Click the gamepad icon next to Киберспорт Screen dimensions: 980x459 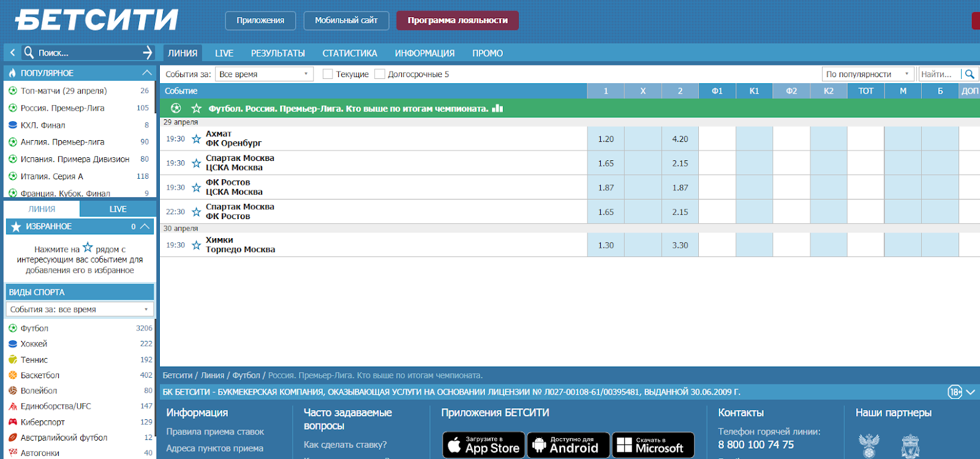coord(13,422)
